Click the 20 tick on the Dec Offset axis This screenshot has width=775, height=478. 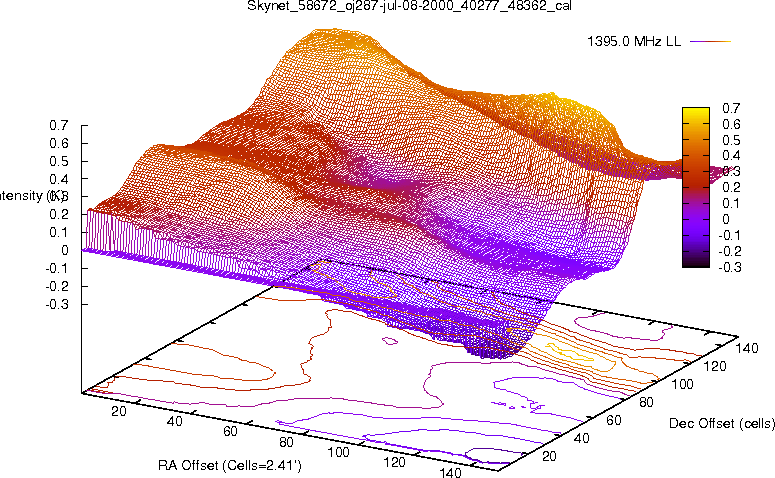point(549,456)
